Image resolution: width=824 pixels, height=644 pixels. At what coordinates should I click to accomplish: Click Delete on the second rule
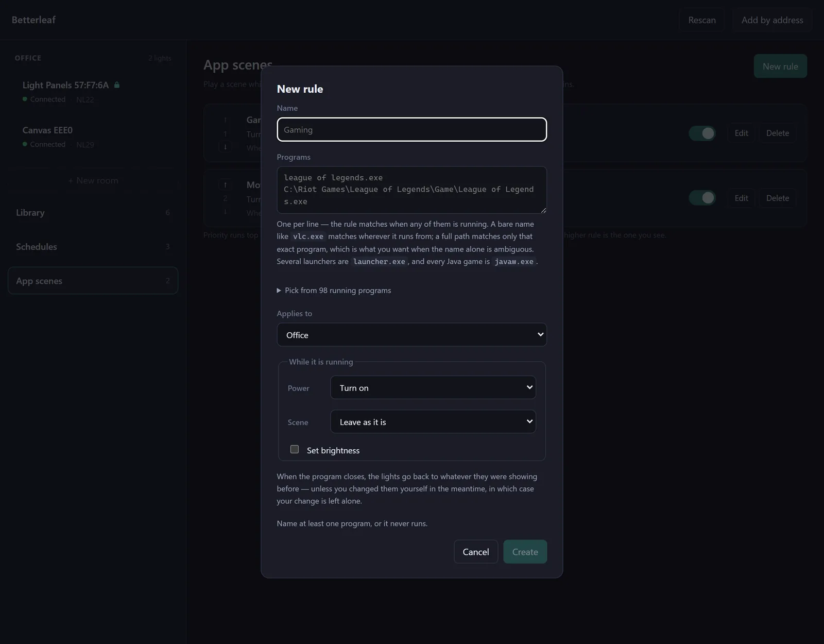coord(777,198)
